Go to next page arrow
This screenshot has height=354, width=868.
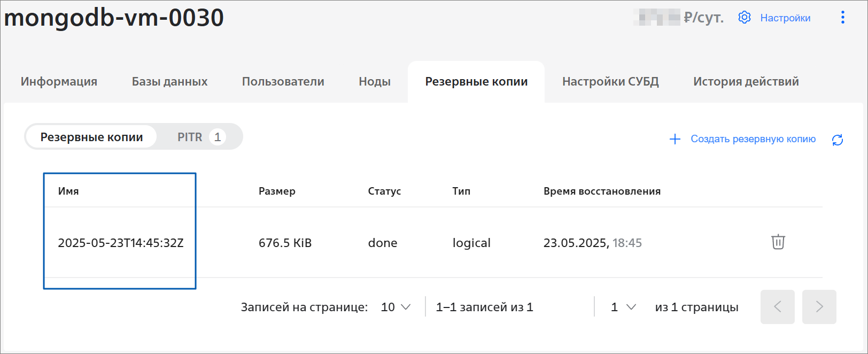click(x=819, y=307)
